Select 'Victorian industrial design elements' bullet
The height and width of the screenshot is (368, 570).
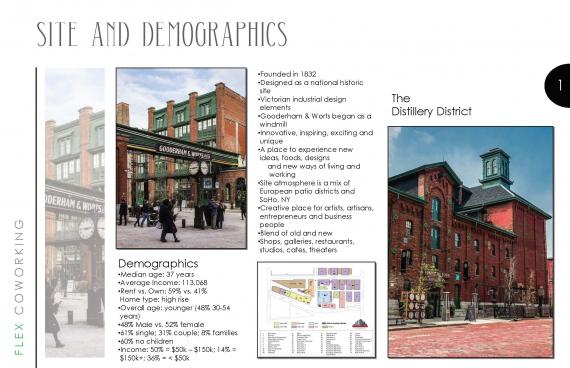[x=302, y=103]
